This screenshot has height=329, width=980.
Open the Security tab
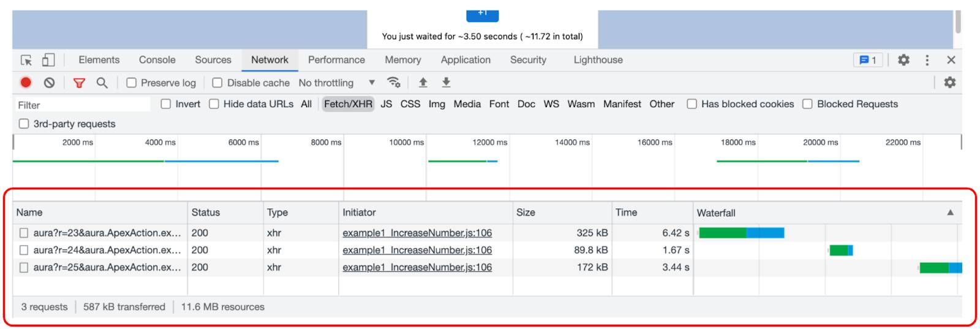click(528, 60)
